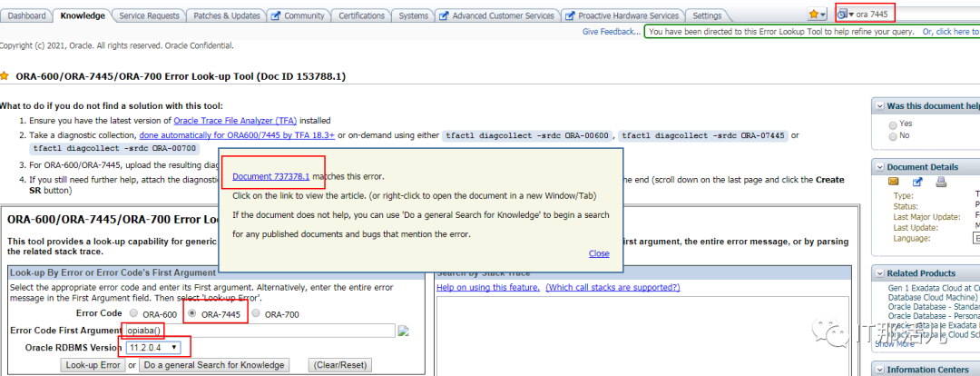Open the Systems tab
This screenshot has width=980, height=376.
[x=413, y=15]
